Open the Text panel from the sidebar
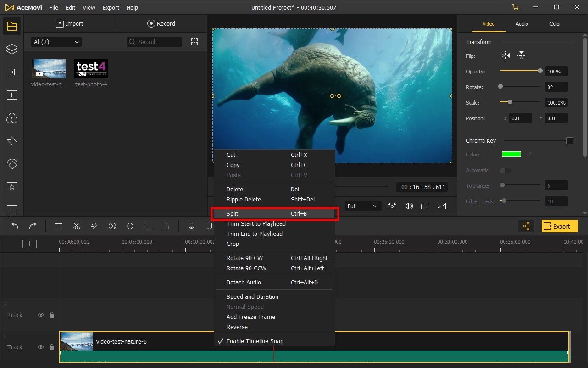 [x=11, y=95]
